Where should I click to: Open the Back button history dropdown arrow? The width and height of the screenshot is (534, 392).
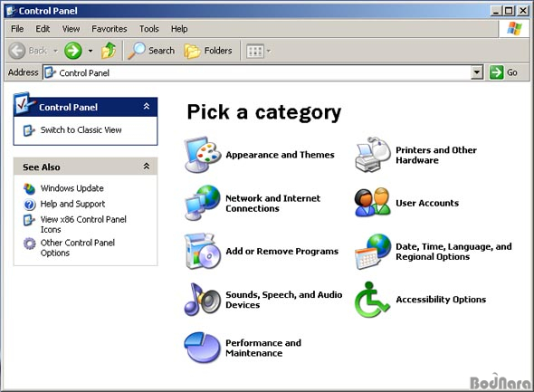point(55,51)
